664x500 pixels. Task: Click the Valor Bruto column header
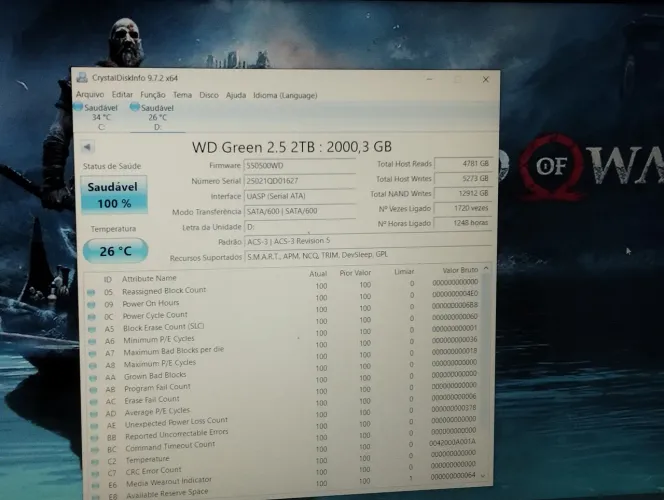tap(460, 270)
